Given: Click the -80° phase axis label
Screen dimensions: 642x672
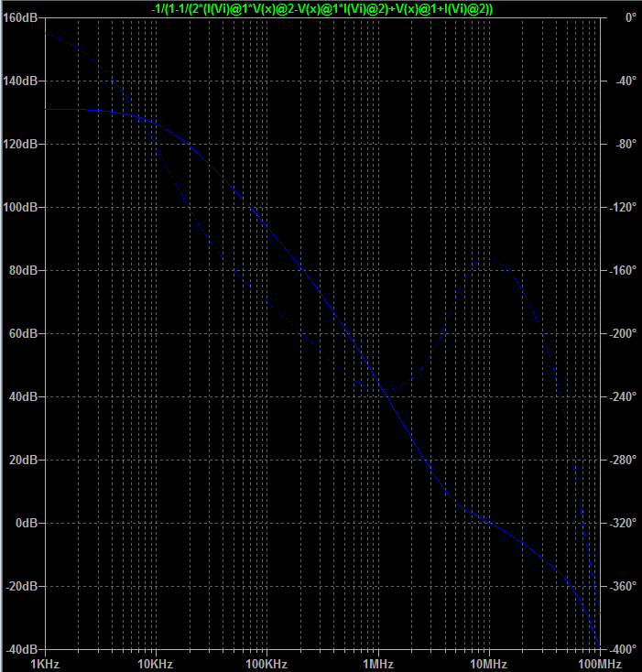Looking at the screenshot, I should [626, 144].
